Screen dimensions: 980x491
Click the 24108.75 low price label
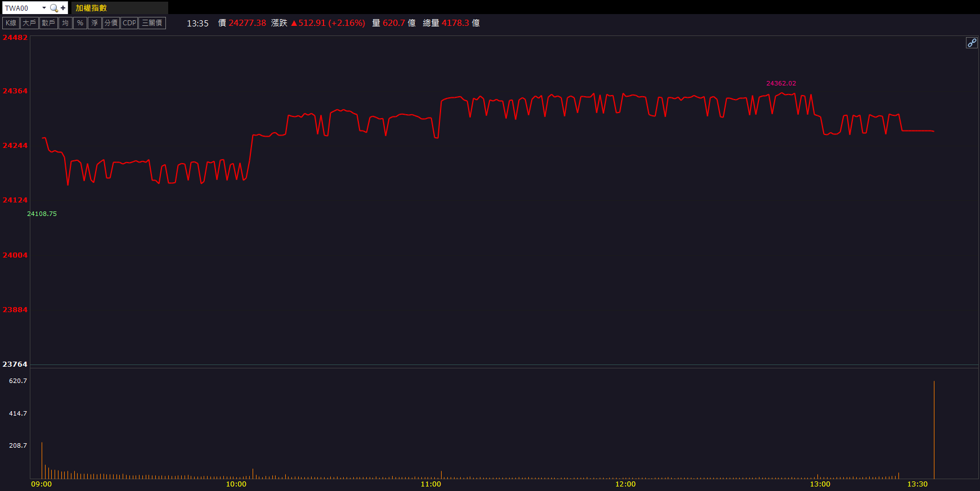point(42,214)
